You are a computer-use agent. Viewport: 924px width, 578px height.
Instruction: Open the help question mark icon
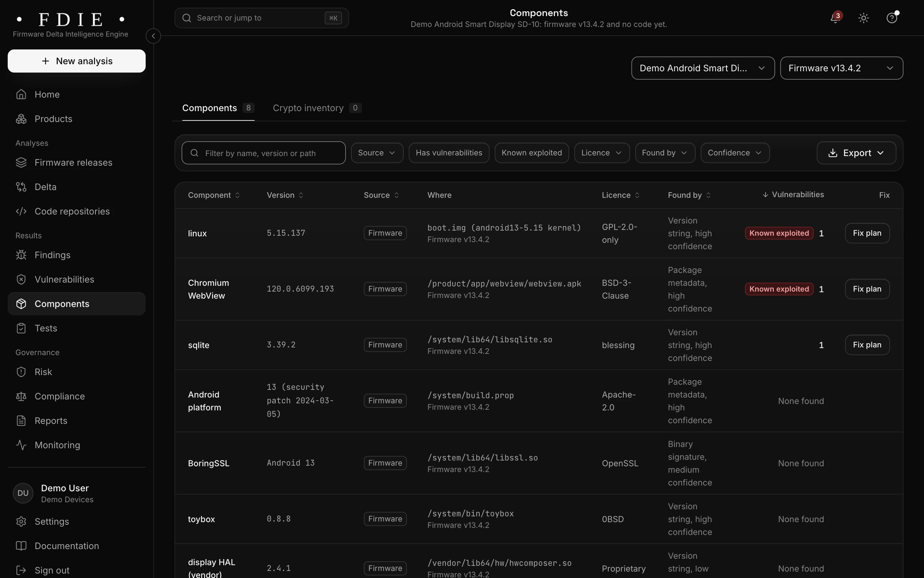tap(892, 18)
